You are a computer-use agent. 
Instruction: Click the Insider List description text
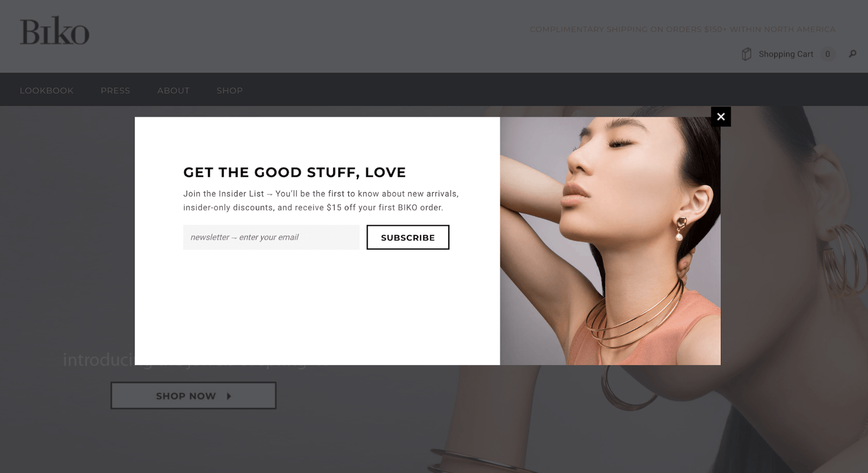(x=321, y=201)
